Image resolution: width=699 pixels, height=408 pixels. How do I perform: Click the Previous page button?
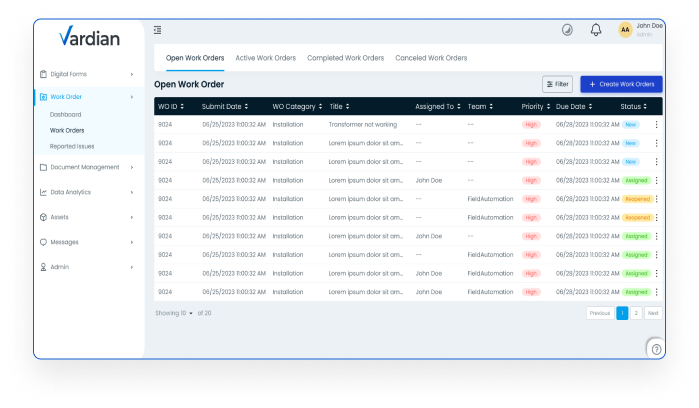pos(600,313)
